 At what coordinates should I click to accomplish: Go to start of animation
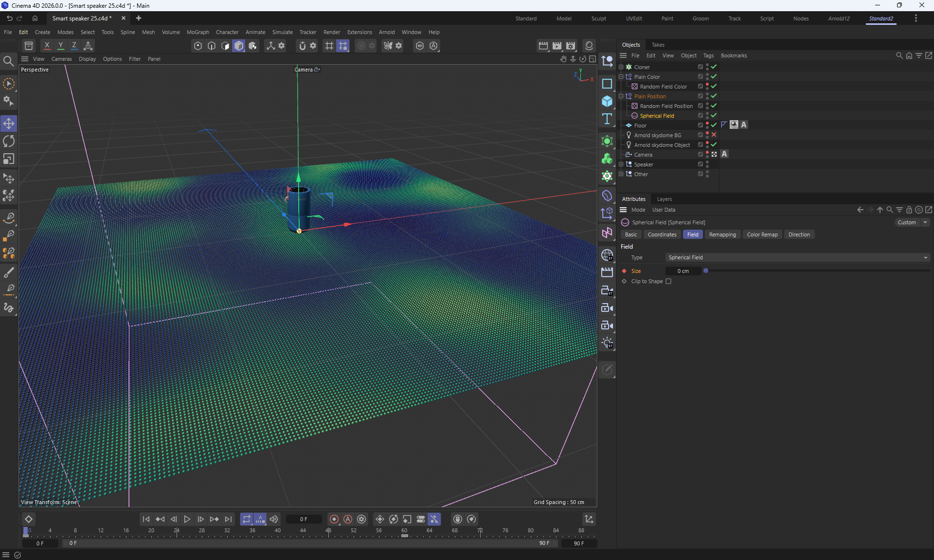(x=146, y=519)
